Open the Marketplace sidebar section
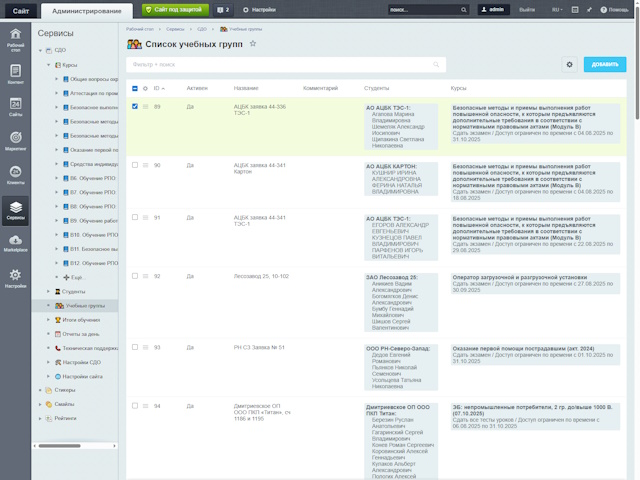 (x=16, y=243)
